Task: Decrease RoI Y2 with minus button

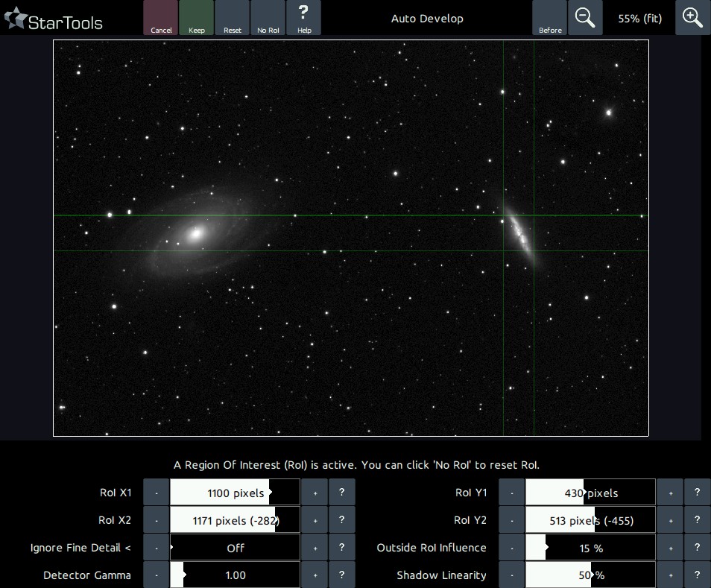Action: (x=511, y=520)
